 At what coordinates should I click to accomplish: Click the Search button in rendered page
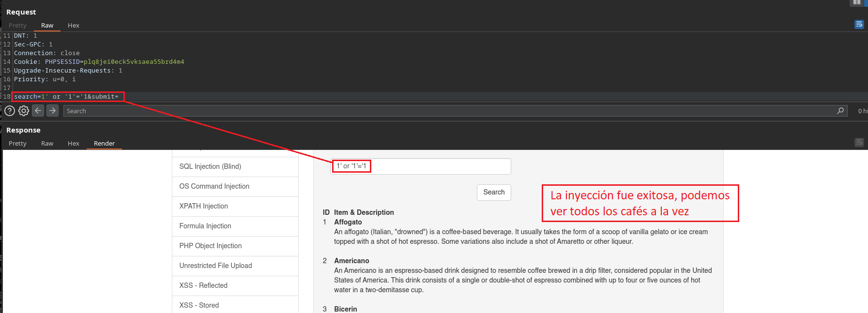click(x=494, y=192)
